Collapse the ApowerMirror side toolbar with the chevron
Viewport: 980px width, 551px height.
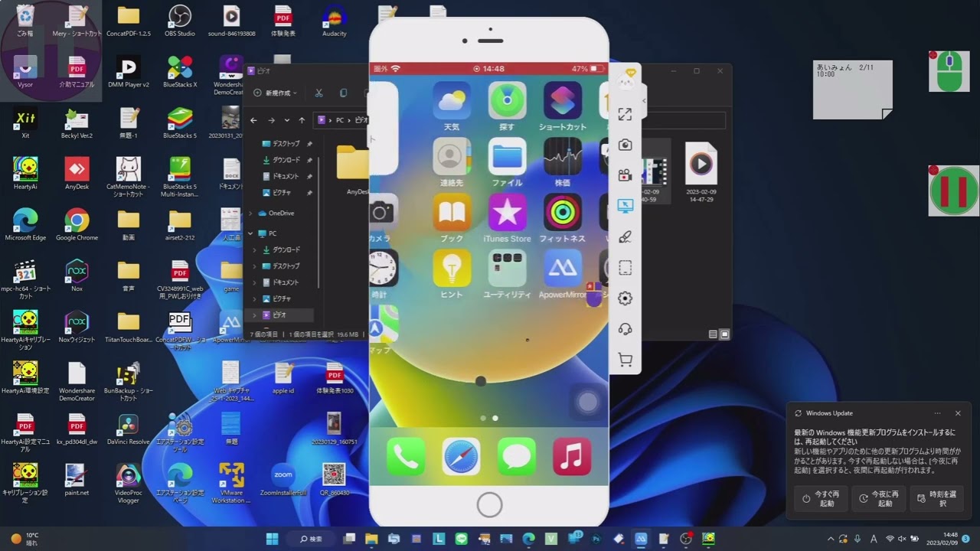645,99
